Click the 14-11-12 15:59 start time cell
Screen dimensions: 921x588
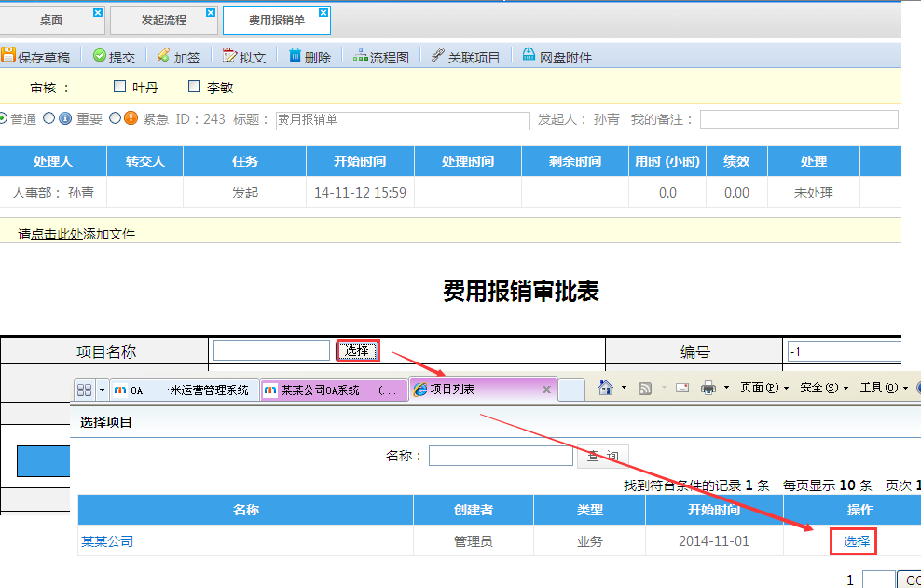pos(360,193)
